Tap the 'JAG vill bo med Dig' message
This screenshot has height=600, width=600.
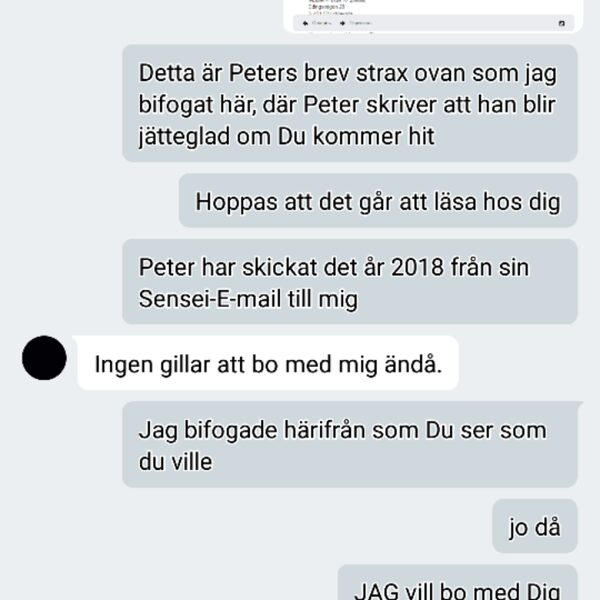pos(458,582)
